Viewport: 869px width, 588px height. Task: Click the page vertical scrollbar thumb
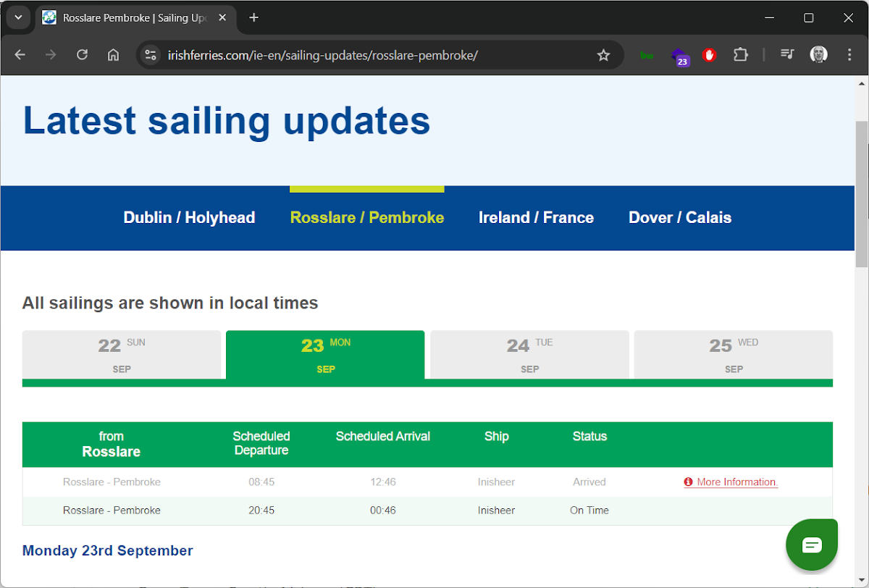(861, 194)
